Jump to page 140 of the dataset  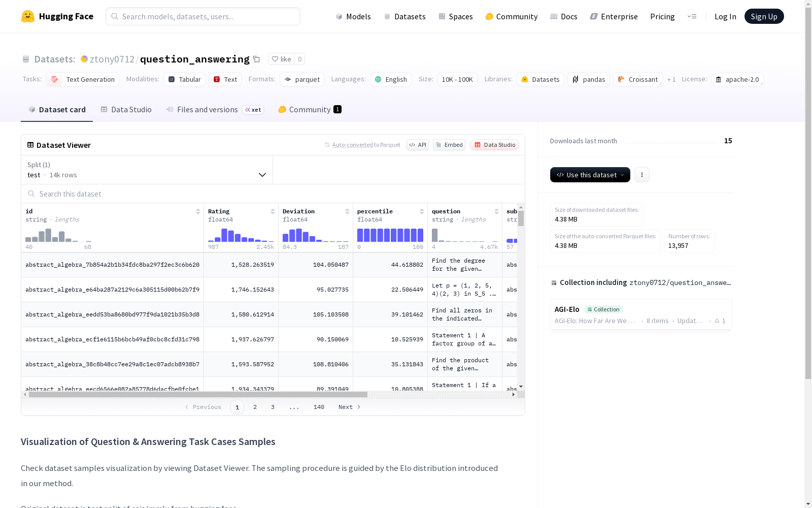tap(319, 407)
